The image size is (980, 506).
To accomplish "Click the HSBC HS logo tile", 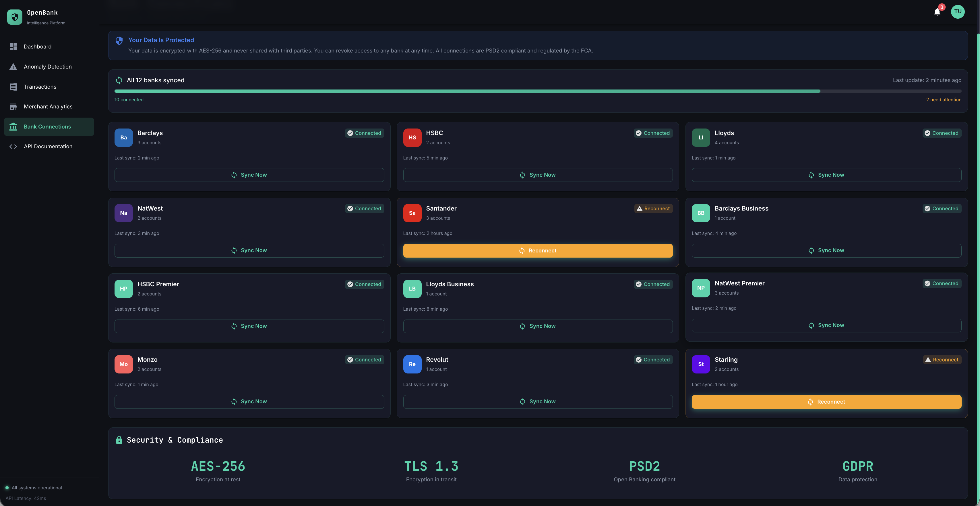I will pyautogui.click(x=412, y=138).
